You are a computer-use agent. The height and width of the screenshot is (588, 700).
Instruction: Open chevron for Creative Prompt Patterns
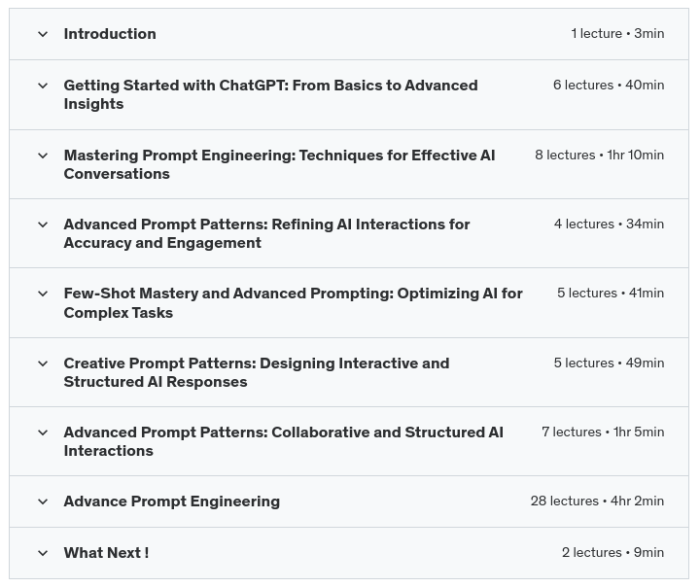(x=43, y=363)
